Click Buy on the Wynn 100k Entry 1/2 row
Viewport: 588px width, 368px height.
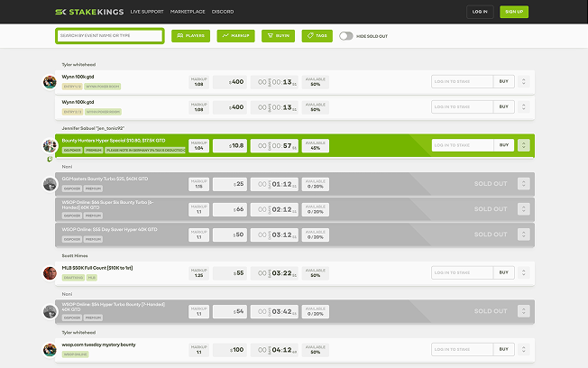coord(503,81)
